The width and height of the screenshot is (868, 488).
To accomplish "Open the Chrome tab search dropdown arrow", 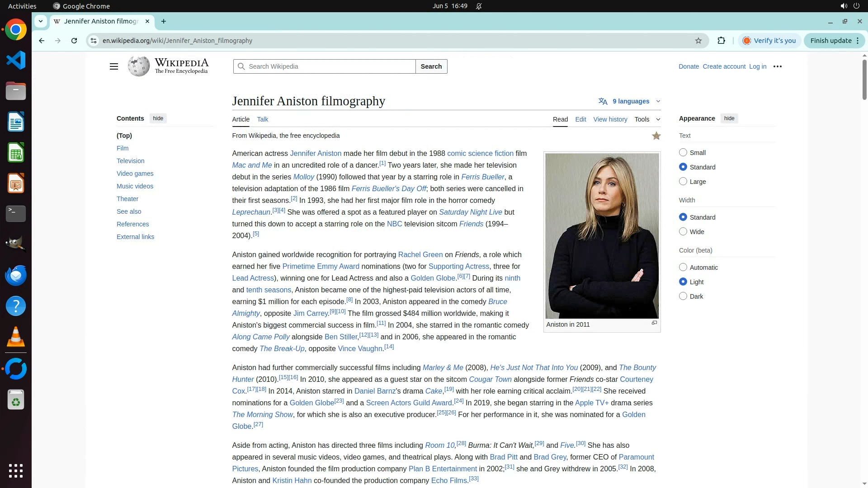I will 41,21.
